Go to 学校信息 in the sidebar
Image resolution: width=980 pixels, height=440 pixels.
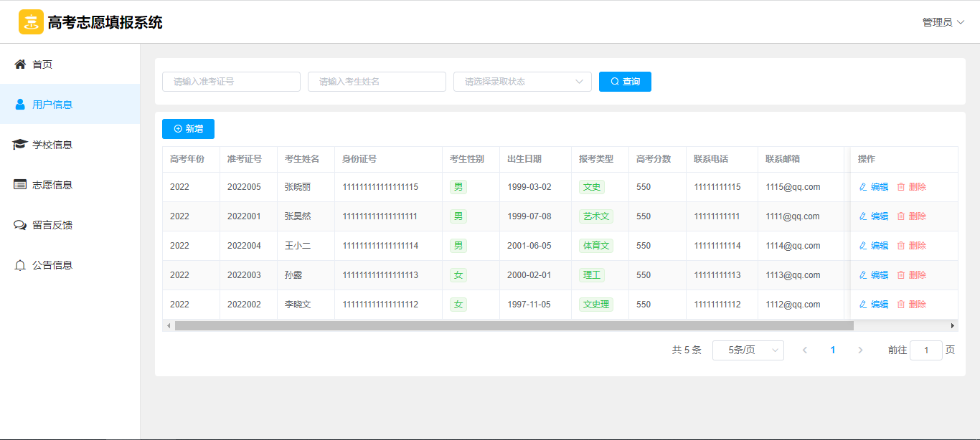[52, 145]
